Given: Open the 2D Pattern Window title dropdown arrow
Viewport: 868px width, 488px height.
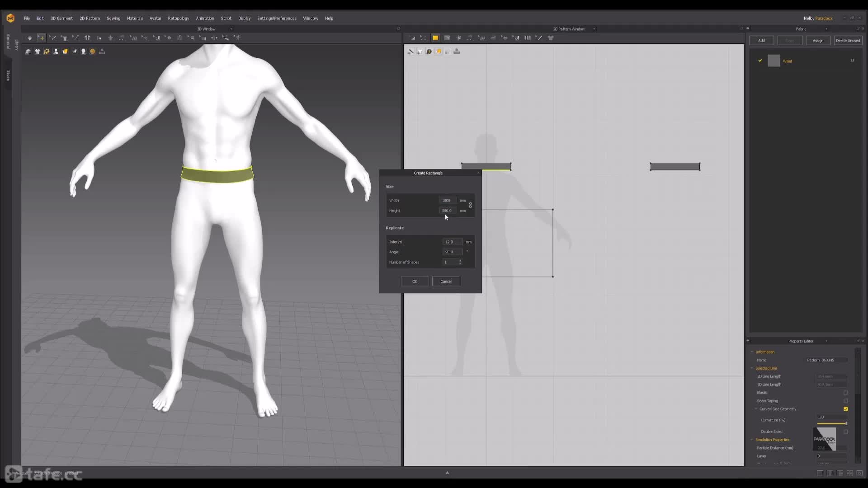Looking at the screenshot, I should 594,29.
